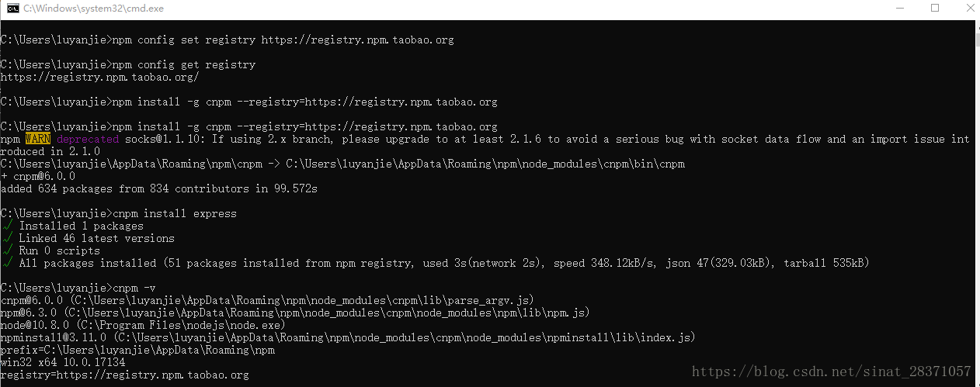Click the cnpm install express command
Image resolution: width=980 pixels, height=387 pixels.
point(119,214)
